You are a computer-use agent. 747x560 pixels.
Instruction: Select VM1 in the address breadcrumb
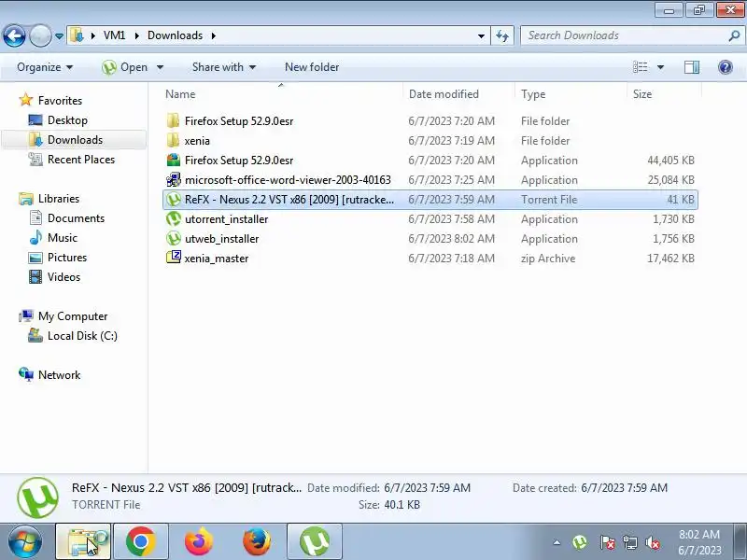(114, 35)
